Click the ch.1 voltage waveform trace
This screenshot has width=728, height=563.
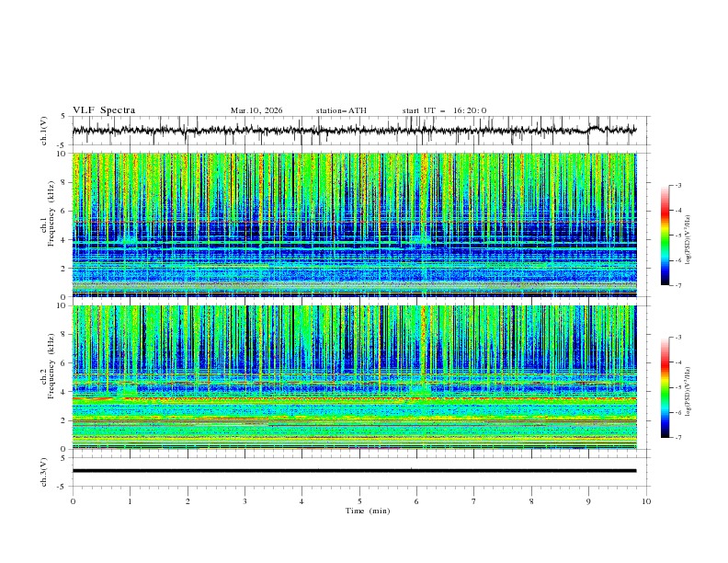(355, 131)
